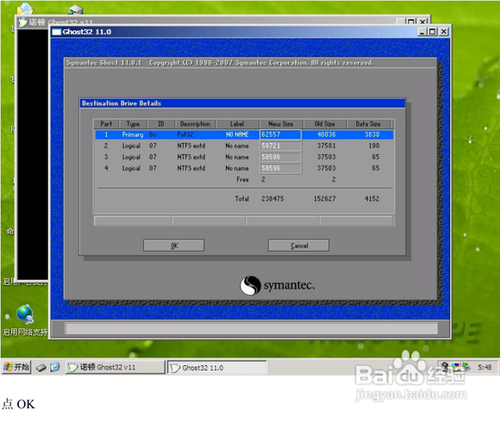Click the Internet Explorer quick launch icon

tap(55, 367)
